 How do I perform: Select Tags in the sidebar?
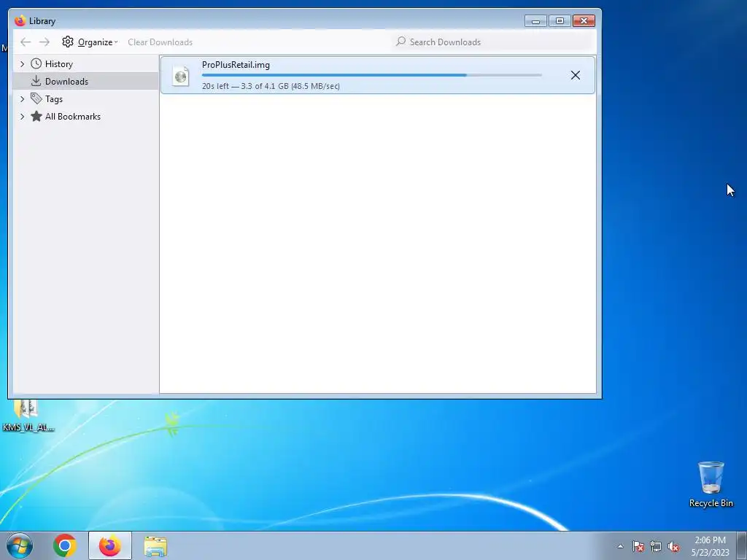[54, 99]
